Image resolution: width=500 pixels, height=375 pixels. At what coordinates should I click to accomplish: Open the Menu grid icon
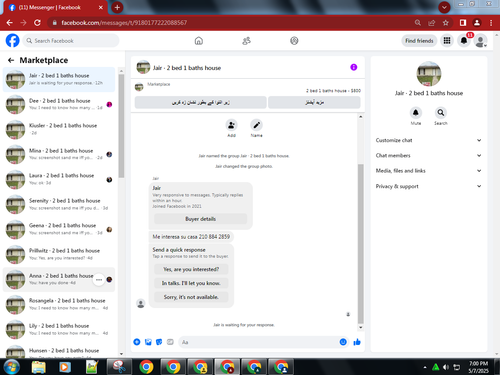pos(447,41)
